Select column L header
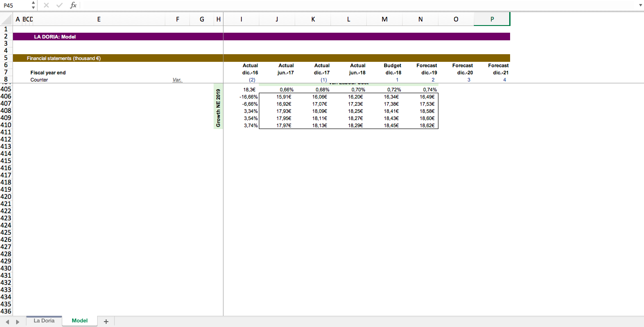 tap(348, 19)
